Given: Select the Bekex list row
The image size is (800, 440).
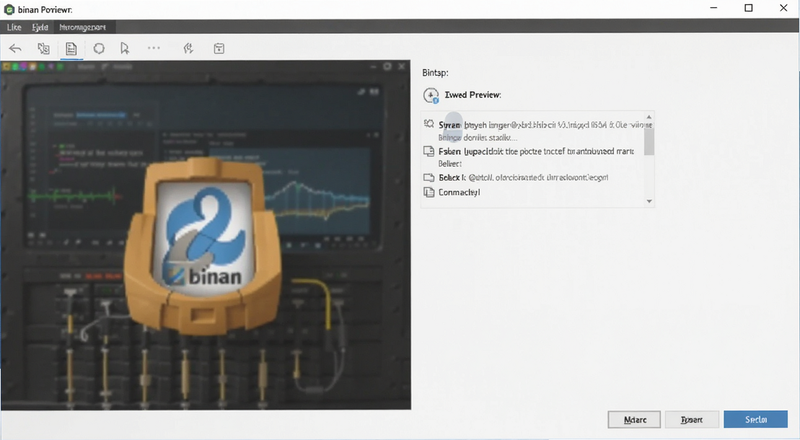Looking at the screenshot, I should click(x=533, y=178).
